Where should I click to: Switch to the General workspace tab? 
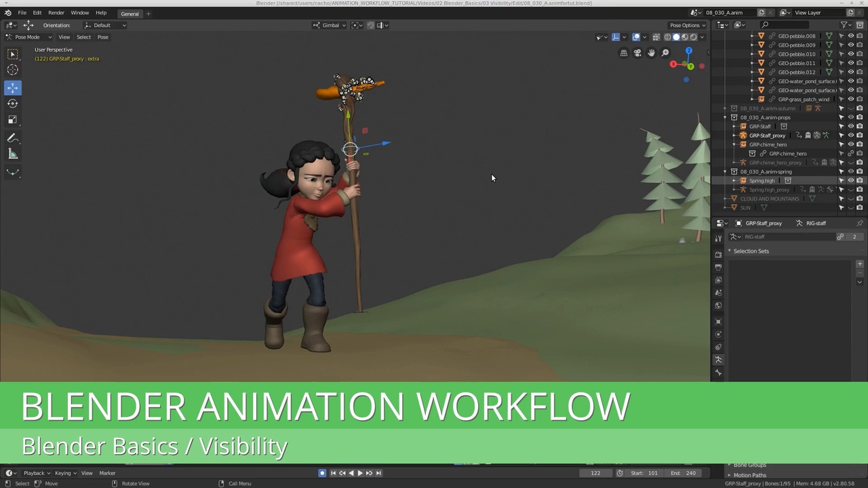click(130, 14)
